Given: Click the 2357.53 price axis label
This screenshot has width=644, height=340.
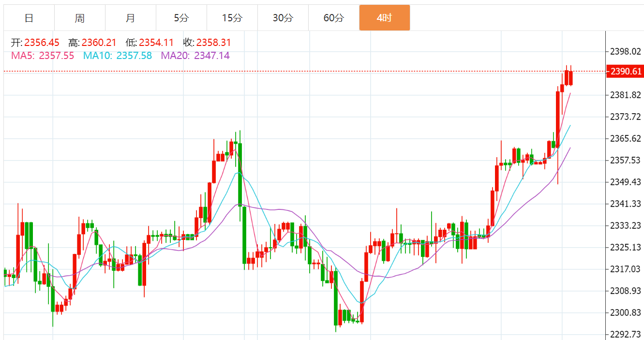Looking at the screenshot, I should [626, 160].
